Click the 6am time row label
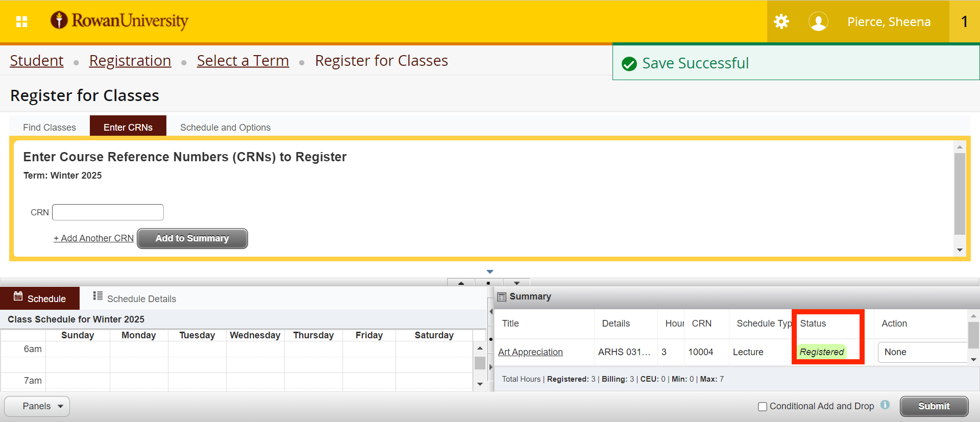This screenshot has width=980, height=422. coord(33,349)
